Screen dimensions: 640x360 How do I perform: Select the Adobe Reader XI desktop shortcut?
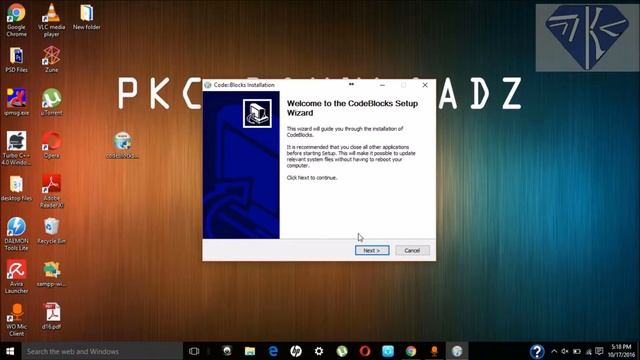pyautogui.click(x=51, y=191)
